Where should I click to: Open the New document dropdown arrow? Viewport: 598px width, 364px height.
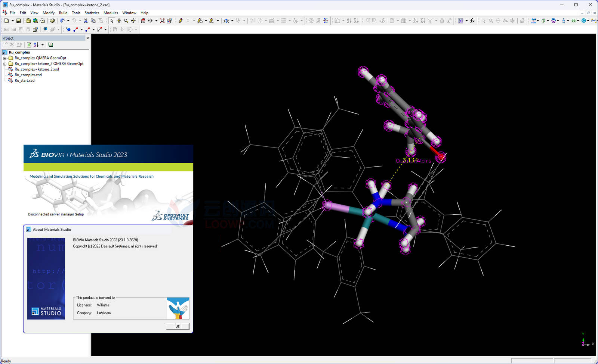[x=12, y=21]
